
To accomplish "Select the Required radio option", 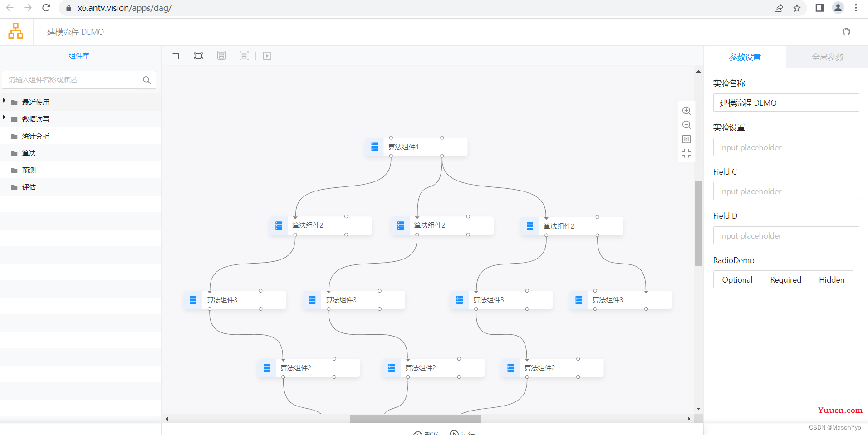I will point(785,279).
